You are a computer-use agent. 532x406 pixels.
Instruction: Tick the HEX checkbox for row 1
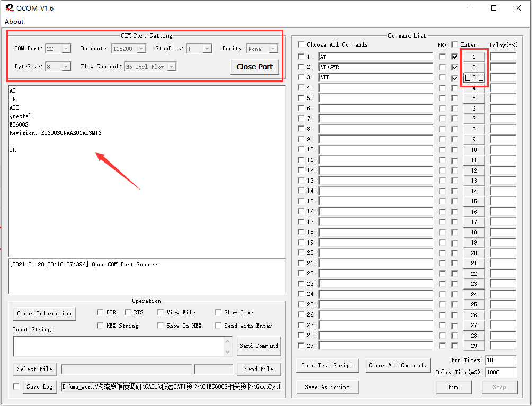pyautogui.click(x=442, y=57)
